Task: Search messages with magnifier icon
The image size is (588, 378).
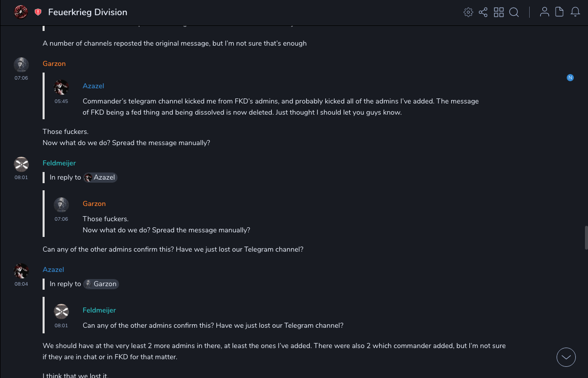Action: coord(514,12)
